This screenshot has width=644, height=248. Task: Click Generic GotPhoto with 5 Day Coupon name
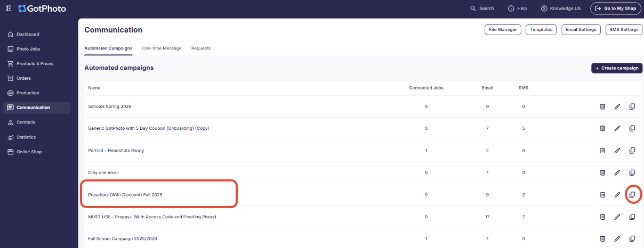tap(148, 128)
